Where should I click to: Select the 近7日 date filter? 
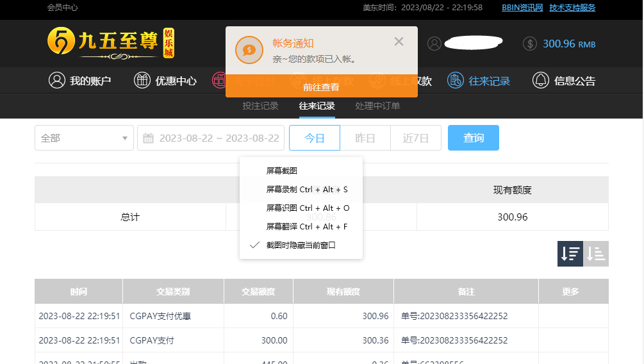click(x=416, y=138)
